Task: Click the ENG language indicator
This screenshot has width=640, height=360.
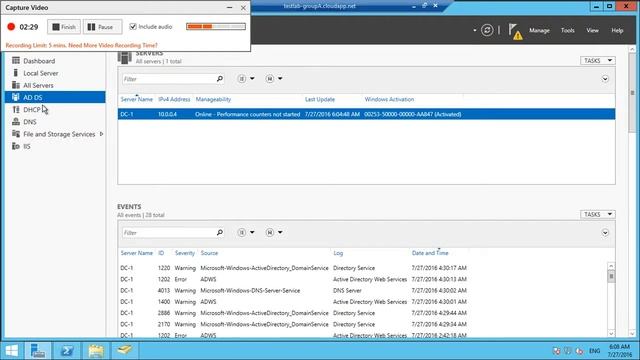Action: coord(594,351)
